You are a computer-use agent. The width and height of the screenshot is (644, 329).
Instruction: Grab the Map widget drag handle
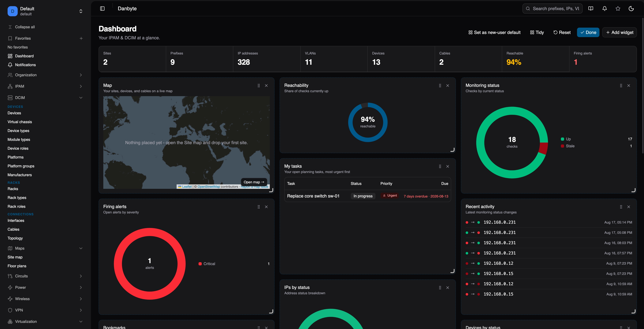click(x=259, y=85)
